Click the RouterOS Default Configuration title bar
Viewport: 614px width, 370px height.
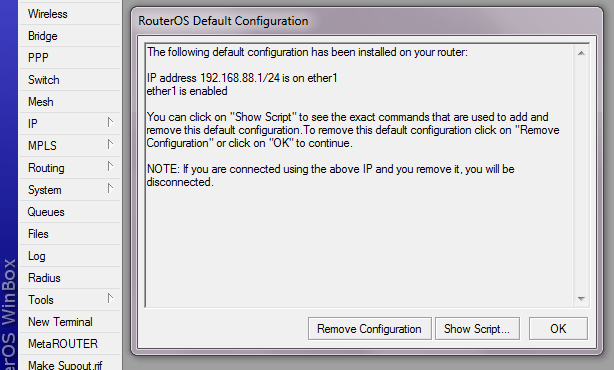coord(367,21)
